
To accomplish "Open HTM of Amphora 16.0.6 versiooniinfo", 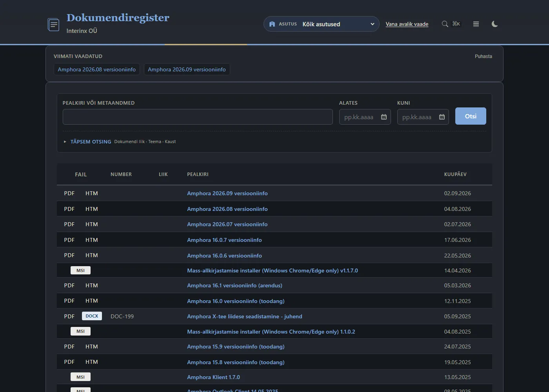I will (x=92, y=255).
